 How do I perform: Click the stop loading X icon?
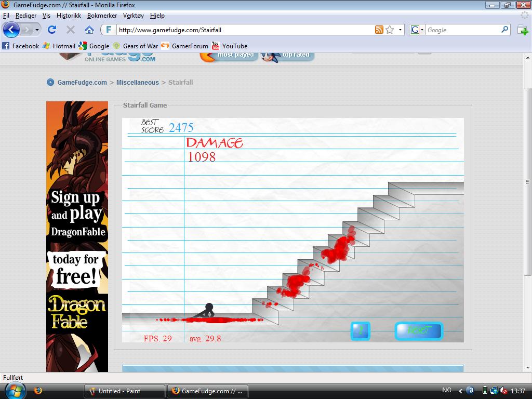coord(71,30)
